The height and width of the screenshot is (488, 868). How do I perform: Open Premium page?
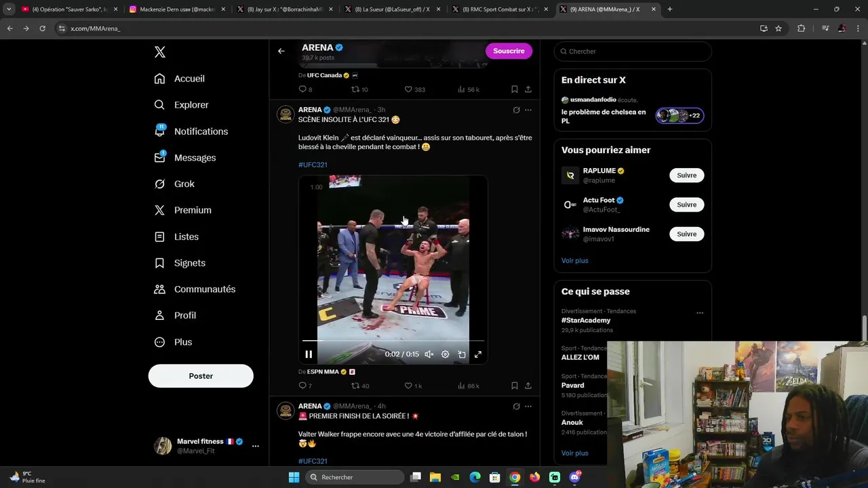182,210
